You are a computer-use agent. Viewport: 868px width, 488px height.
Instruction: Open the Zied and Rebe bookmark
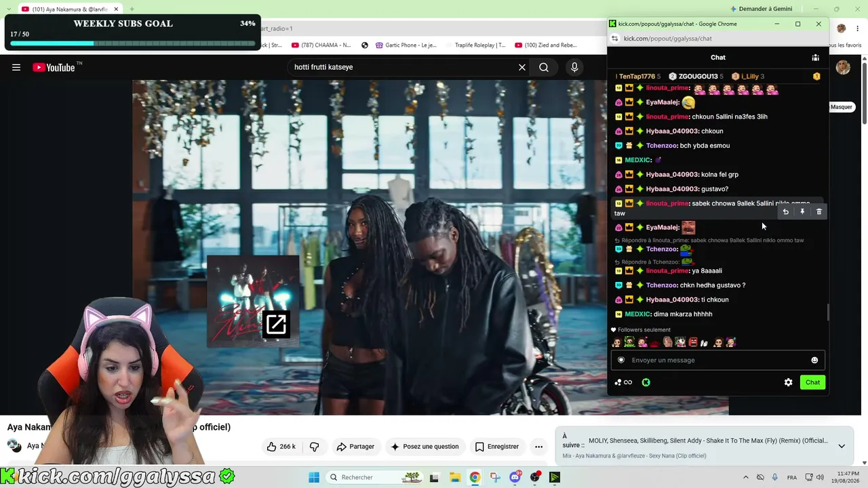click(546, 45)
